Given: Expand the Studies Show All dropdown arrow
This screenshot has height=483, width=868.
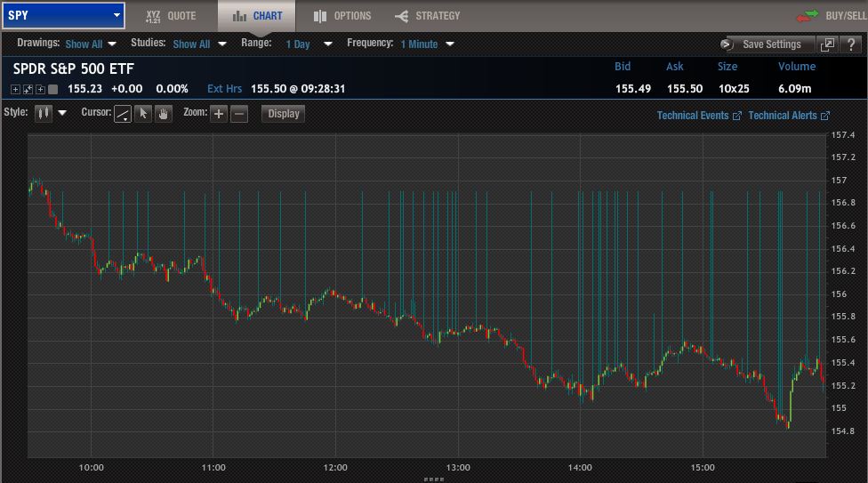Looking at the screenshot, I should tap(222, 44).
